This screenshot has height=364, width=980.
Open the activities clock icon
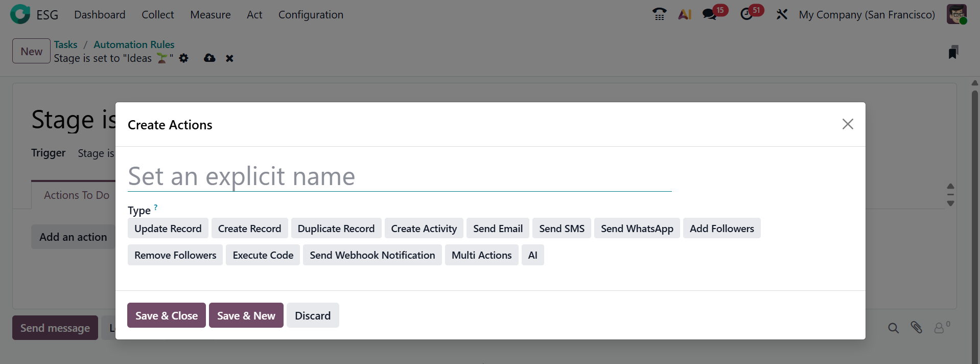pyautogui.click(x=746, y=14)
